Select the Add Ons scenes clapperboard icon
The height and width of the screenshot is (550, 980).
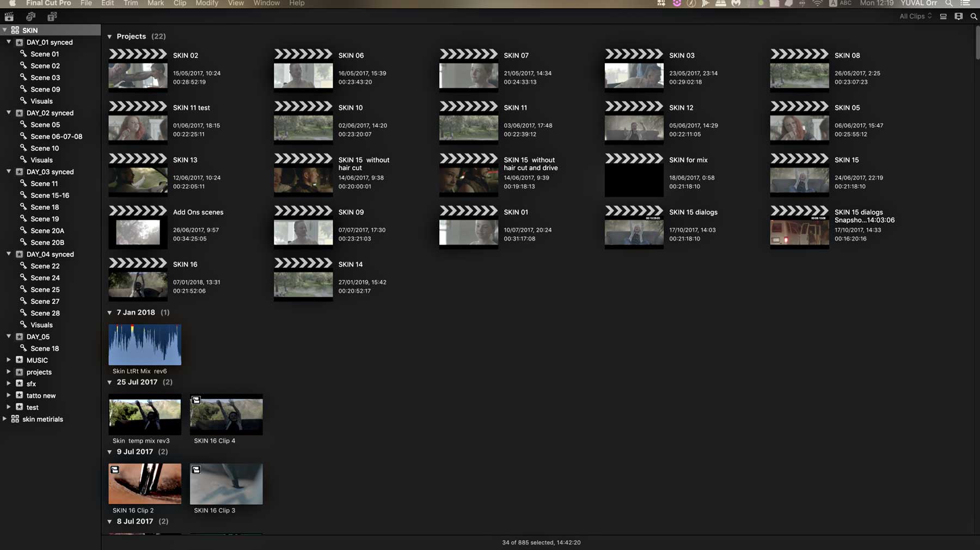138,211
